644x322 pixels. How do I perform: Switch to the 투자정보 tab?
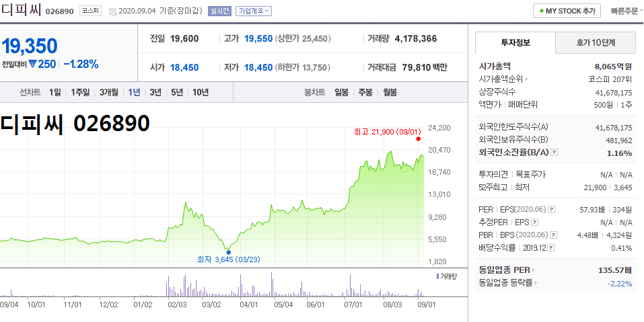point(515,42)
